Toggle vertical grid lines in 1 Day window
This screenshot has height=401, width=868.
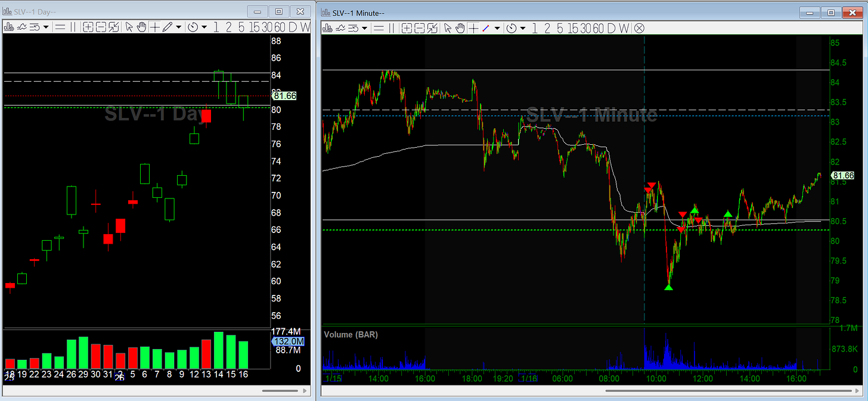point(73,27)
